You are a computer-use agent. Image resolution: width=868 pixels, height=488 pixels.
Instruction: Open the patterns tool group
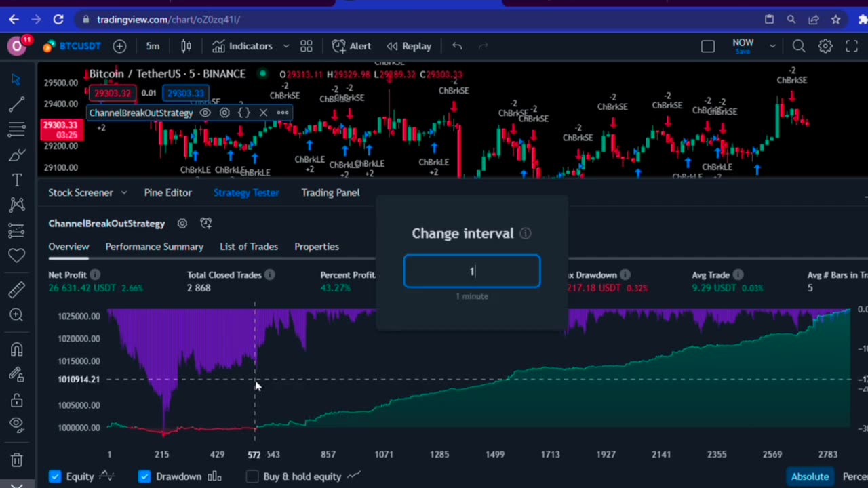[x=17, y=205]
